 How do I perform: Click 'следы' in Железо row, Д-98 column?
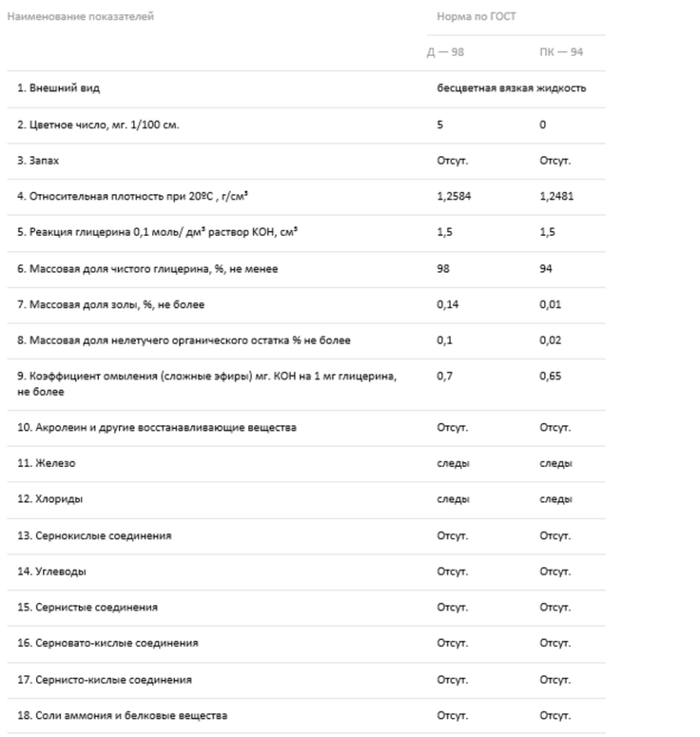pyautogui.click(x=453, y=463)
